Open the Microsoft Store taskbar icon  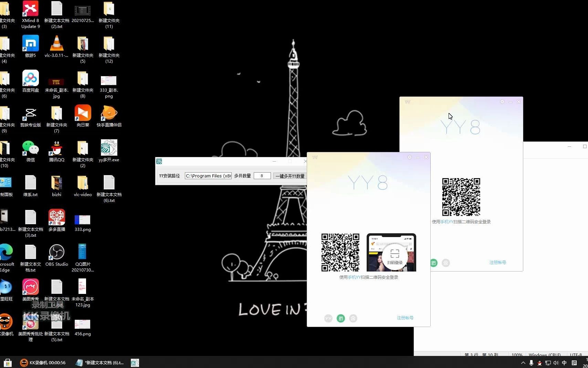pos(8,362)
